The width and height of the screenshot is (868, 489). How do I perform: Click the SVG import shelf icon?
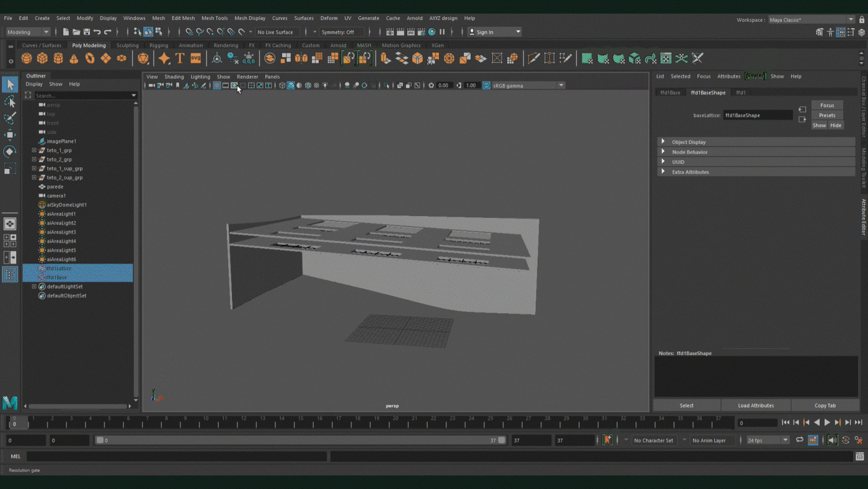195,58
